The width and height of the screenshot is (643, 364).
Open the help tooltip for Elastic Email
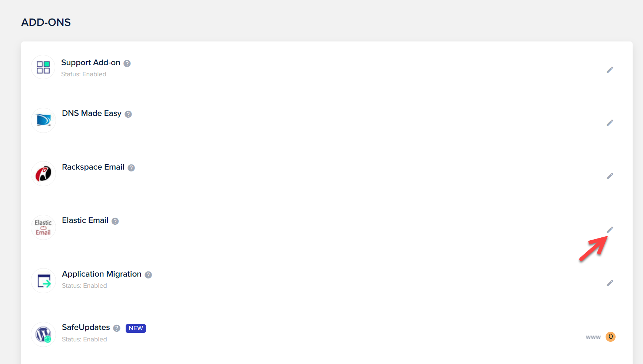[115, 221]
